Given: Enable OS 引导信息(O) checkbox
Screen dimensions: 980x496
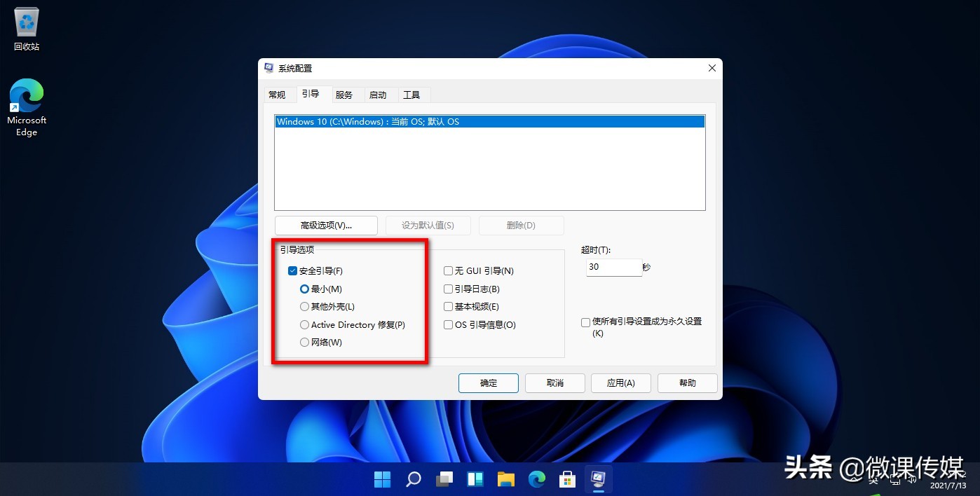Looking at the screenshot, I should (x=448, y=325).
